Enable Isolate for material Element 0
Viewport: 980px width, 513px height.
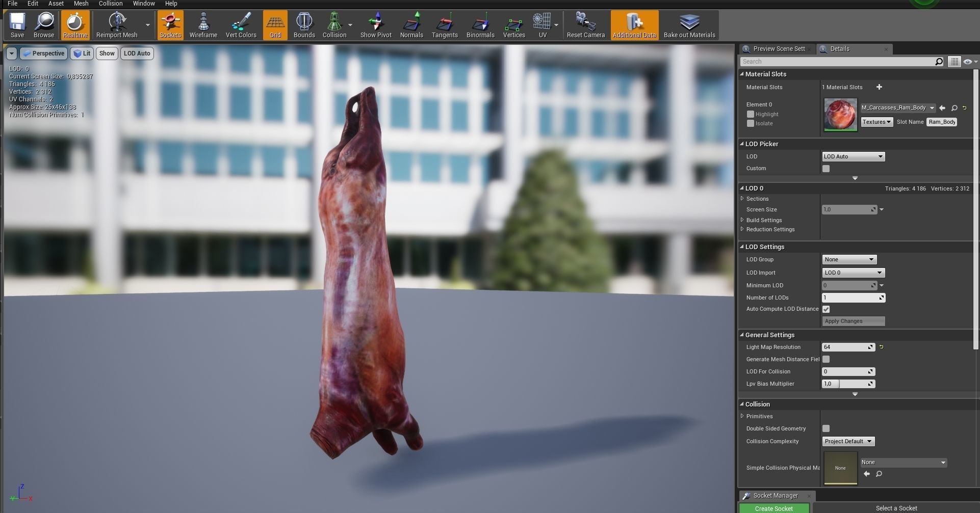click(x=751, y=123)
